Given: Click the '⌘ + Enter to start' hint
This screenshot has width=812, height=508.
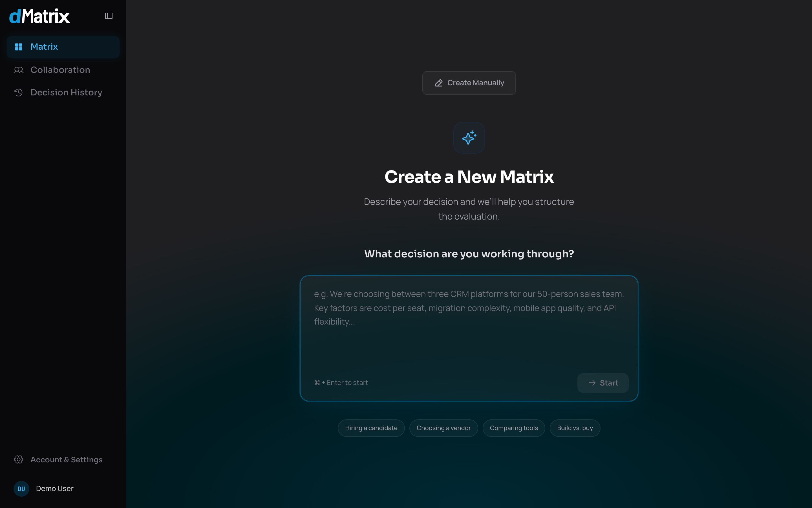Looking at the screenshot, I should coord(341,383).
